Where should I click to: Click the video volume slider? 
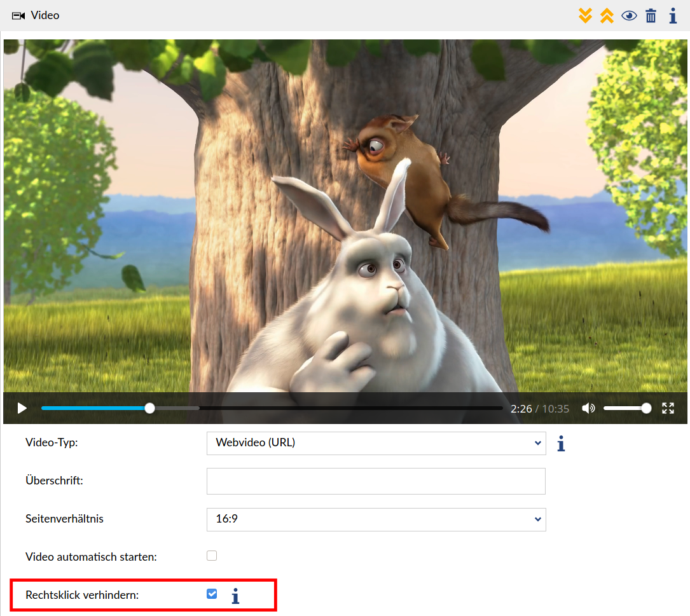click(x=626, y=408)
